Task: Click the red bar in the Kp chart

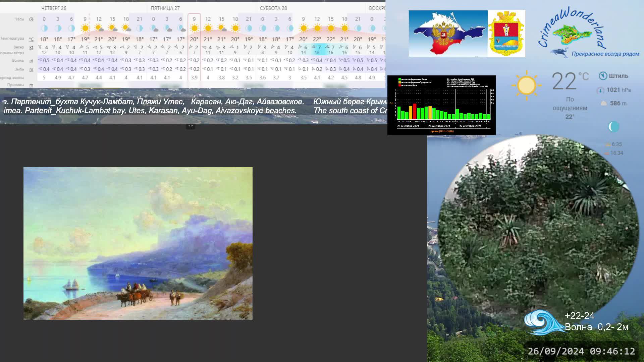Action: [x=415, y=112]
